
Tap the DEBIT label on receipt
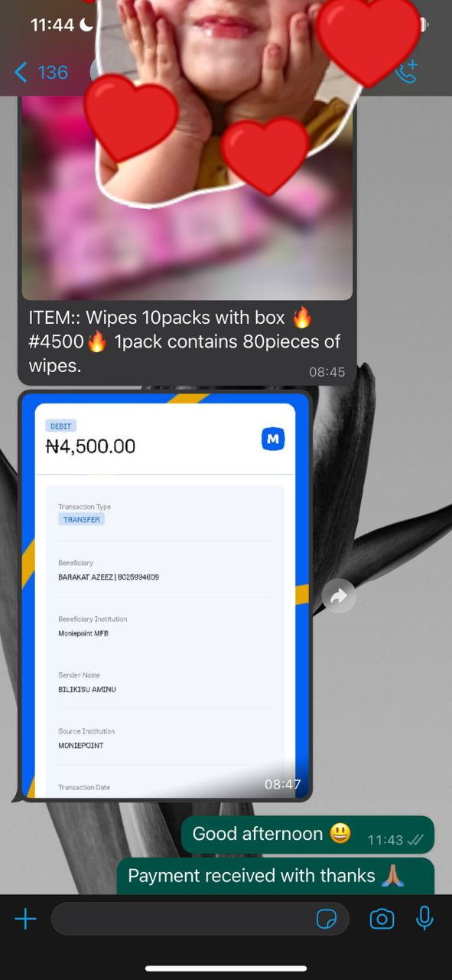pos(61,426)
